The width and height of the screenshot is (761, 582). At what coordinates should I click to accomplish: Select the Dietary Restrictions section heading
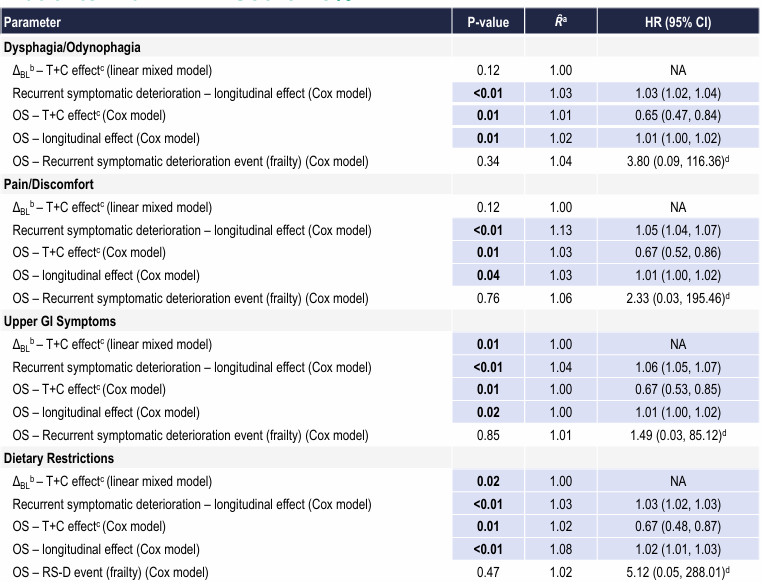[61, 459]
